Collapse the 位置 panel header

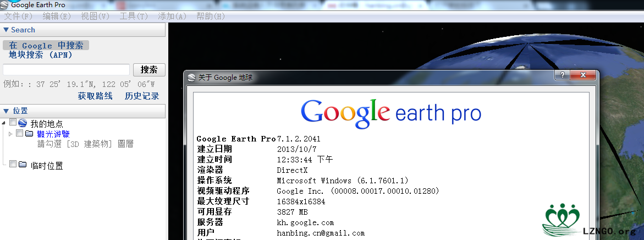tap(82, 111)
